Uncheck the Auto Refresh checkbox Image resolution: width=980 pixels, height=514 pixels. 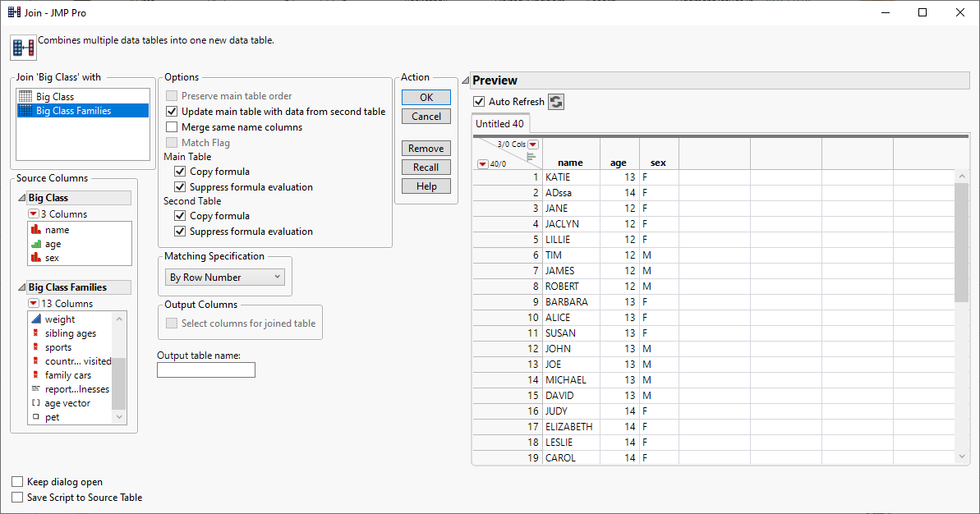(x=480, y=102)
